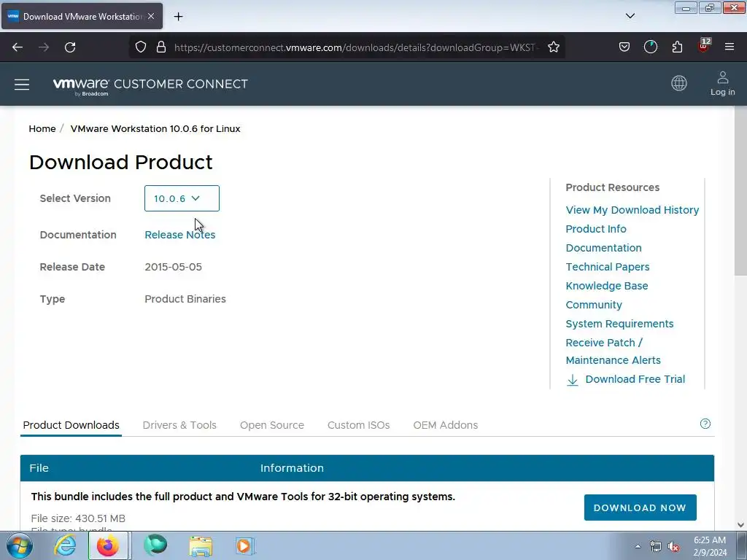Screen dimensions: 747x560
Task: Click the Download Free Trial arrow icon
Action: coord(572,379)
